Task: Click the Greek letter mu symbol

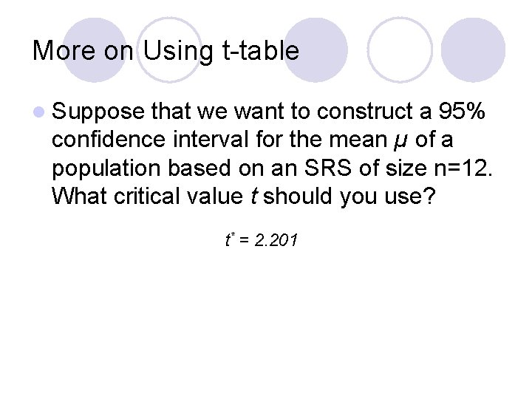Action: click(401, 140)
